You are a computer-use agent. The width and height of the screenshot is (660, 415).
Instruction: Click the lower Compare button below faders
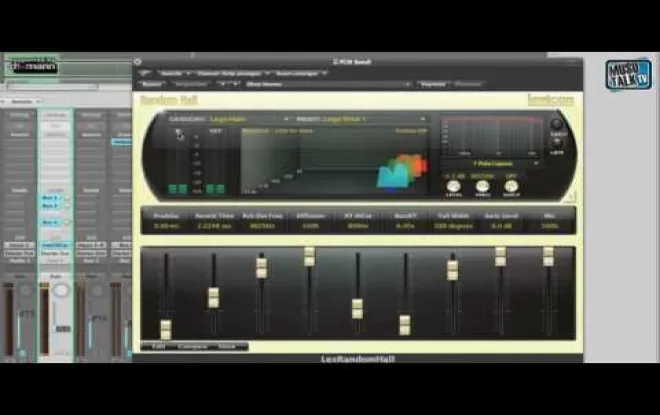click(193, 346)
